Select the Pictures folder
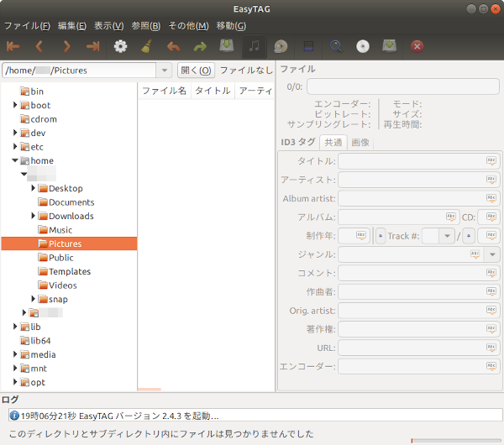This screenshot has height=445, width=504. pos(69,243)
